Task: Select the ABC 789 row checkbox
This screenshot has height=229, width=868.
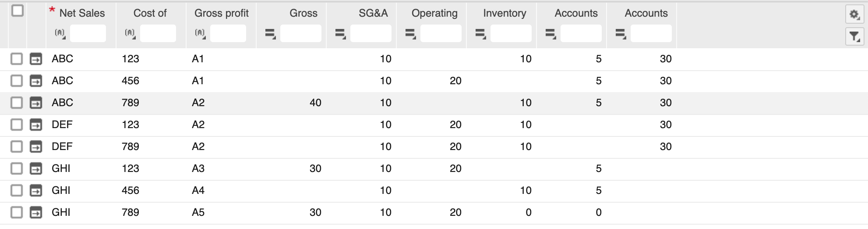Action: [17, 103]
